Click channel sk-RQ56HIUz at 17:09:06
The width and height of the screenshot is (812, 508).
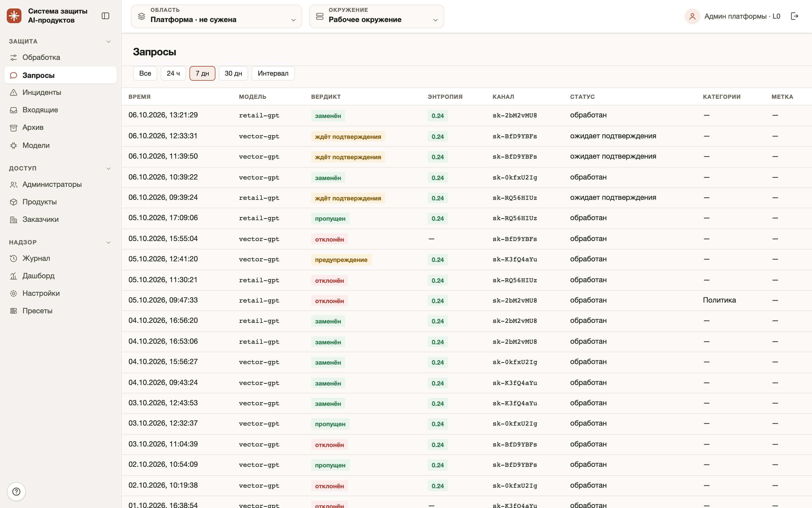[x=515, y=218]
